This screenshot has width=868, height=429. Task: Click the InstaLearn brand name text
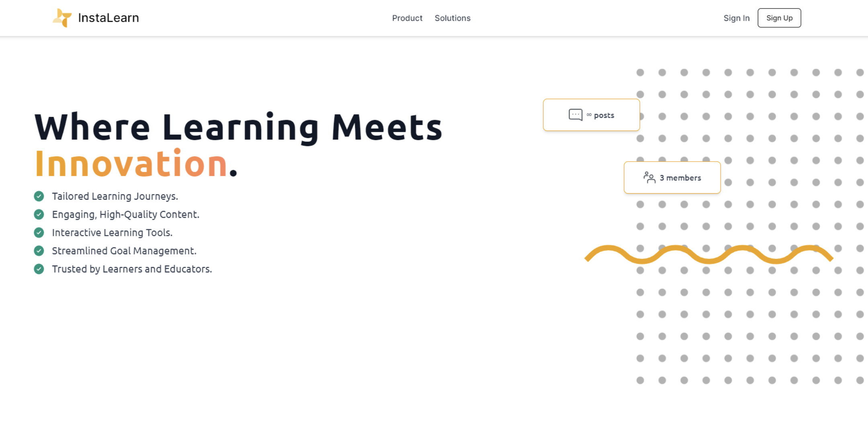[108, 18]
